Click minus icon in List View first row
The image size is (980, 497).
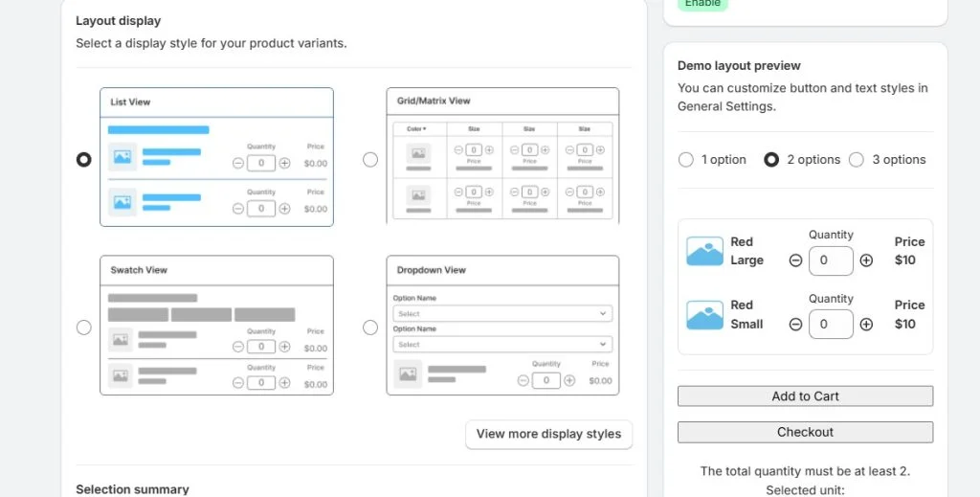click(x=238, y=163)
